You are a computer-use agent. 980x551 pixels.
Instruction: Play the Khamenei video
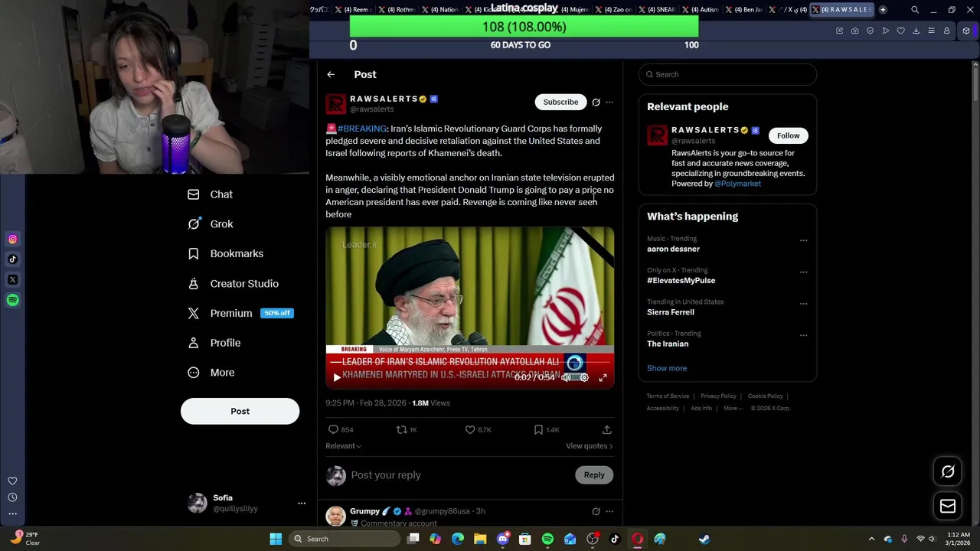[x=337, y=377]
